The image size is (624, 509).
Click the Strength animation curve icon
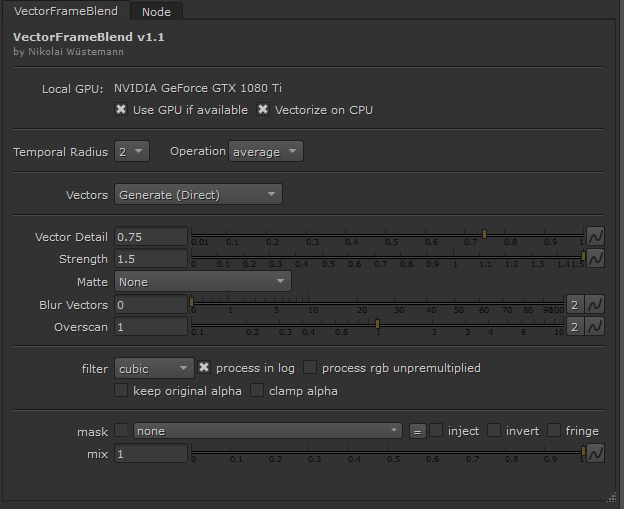coord(595,259)
